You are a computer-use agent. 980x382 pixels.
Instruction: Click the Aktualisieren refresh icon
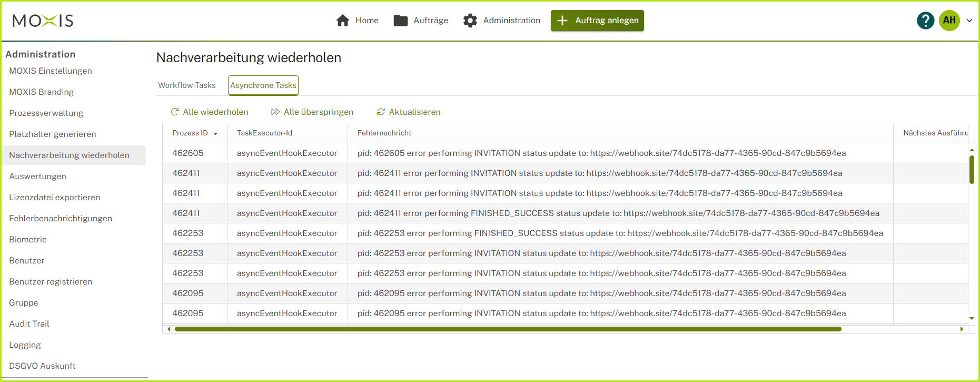381,112
